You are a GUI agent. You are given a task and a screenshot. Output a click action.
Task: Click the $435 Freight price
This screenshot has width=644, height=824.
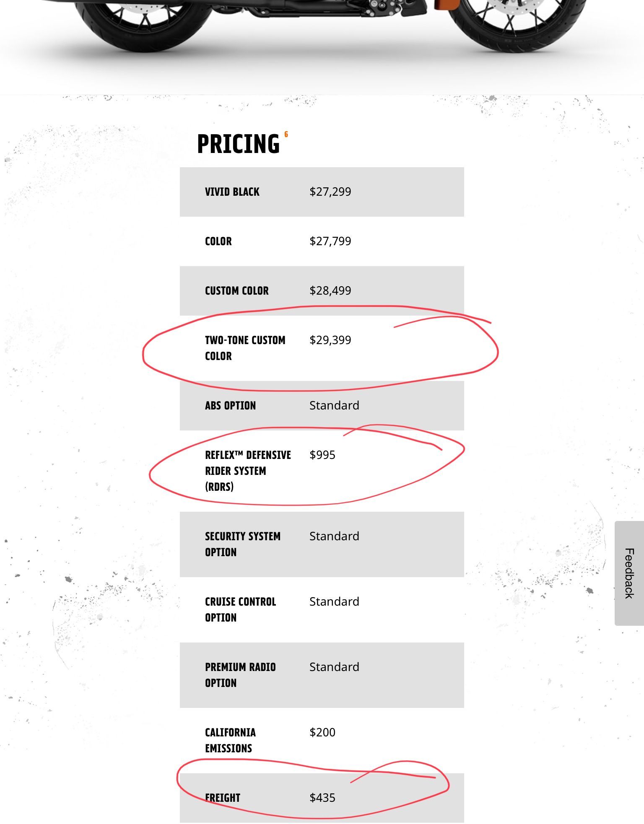322,798
